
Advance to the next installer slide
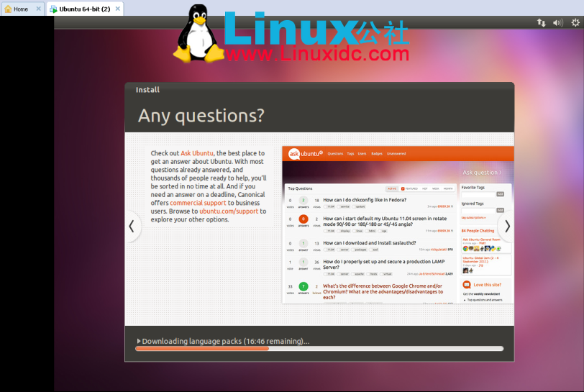[507, 226]
